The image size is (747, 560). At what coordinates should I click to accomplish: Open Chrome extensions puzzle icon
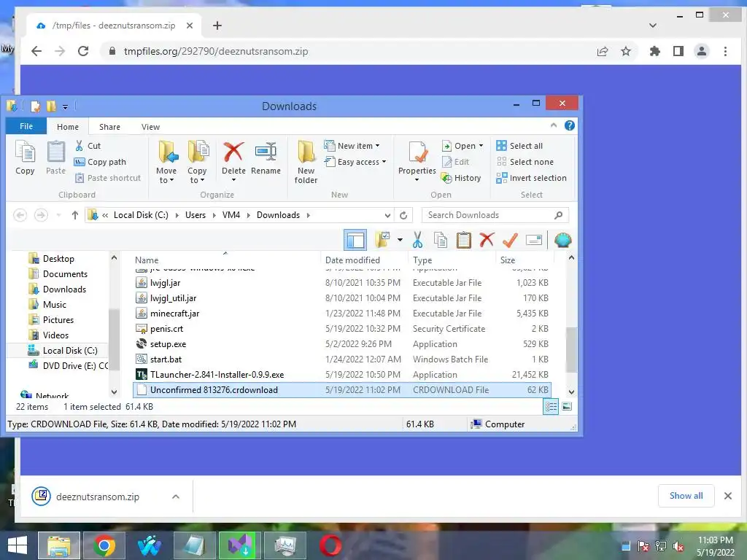click(655, 51)
